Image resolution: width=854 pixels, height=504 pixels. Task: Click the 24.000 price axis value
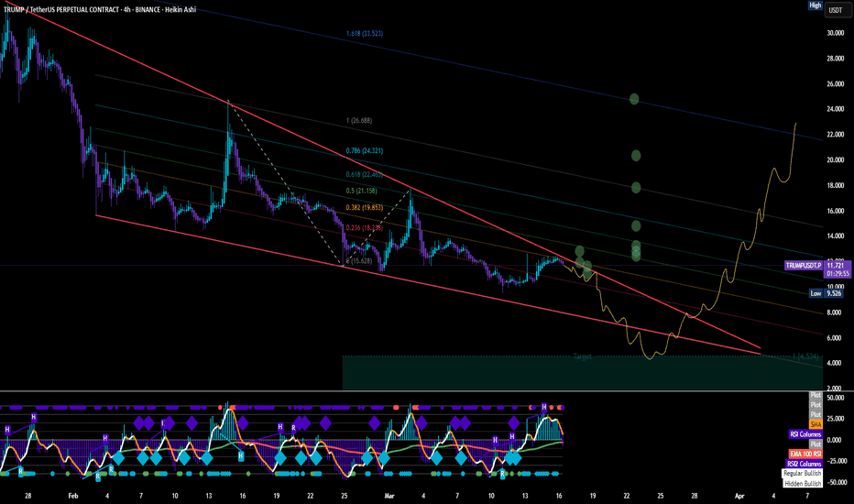835,109
